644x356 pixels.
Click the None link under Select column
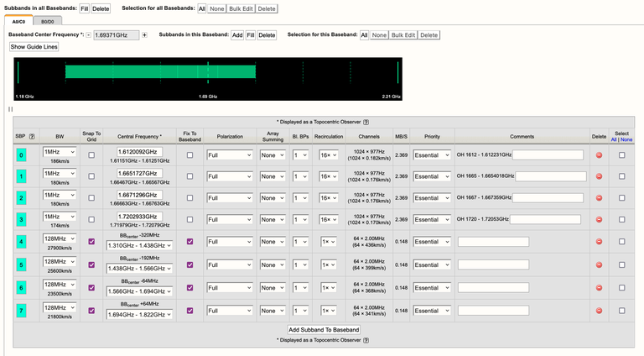[x=626, y=139]
